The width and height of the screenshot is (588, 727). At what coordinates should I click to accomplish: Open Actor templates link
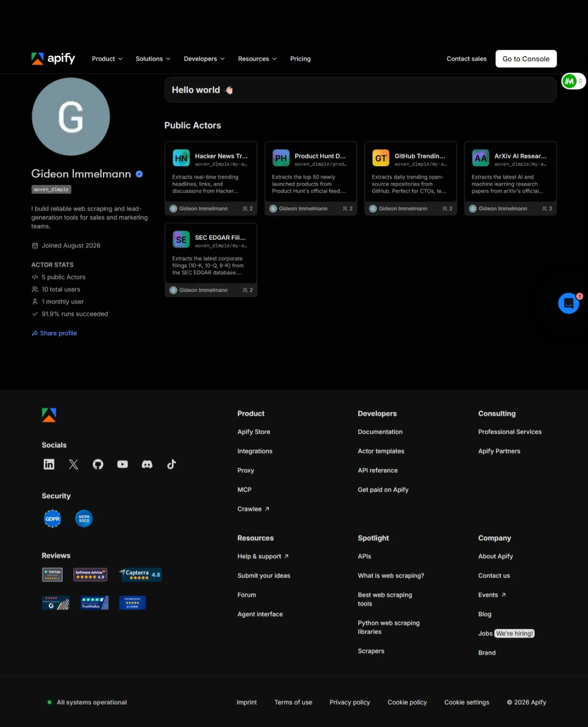[381, 451]
